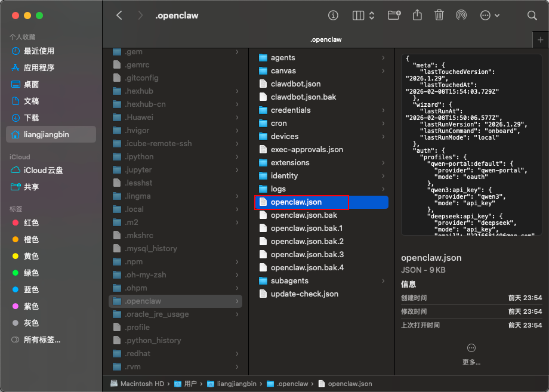Expand the canvas folder chevron

click(383, 71)
